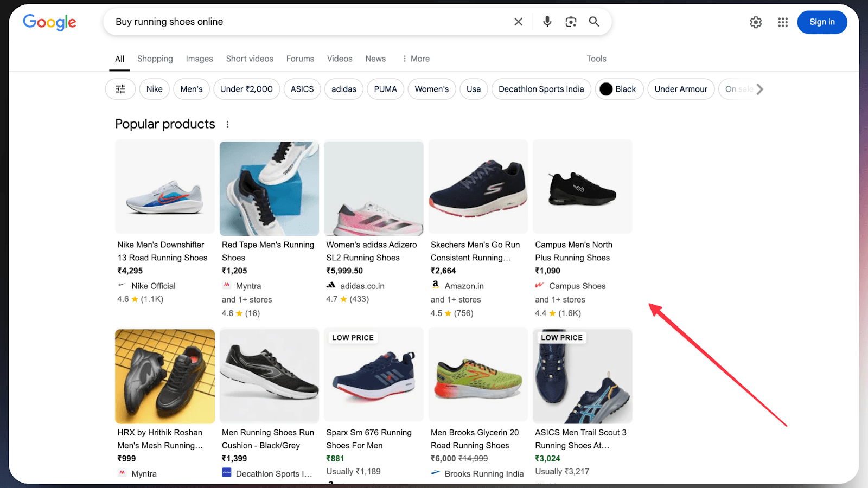
Task: View the pink adidas Adizero shoe image
Action: click(x=374, y=188)
